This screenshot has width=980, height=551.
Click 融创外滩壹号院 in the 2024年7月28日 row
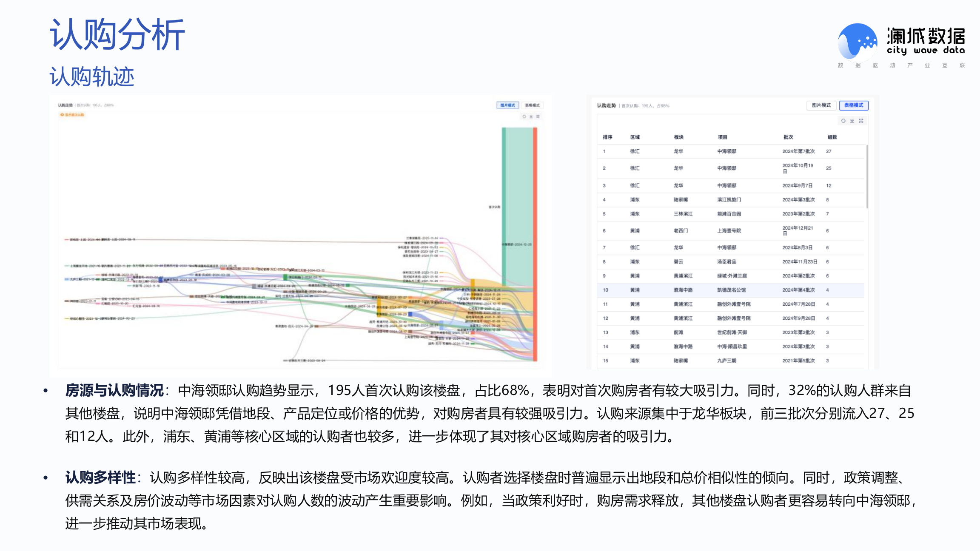[734, 304]
